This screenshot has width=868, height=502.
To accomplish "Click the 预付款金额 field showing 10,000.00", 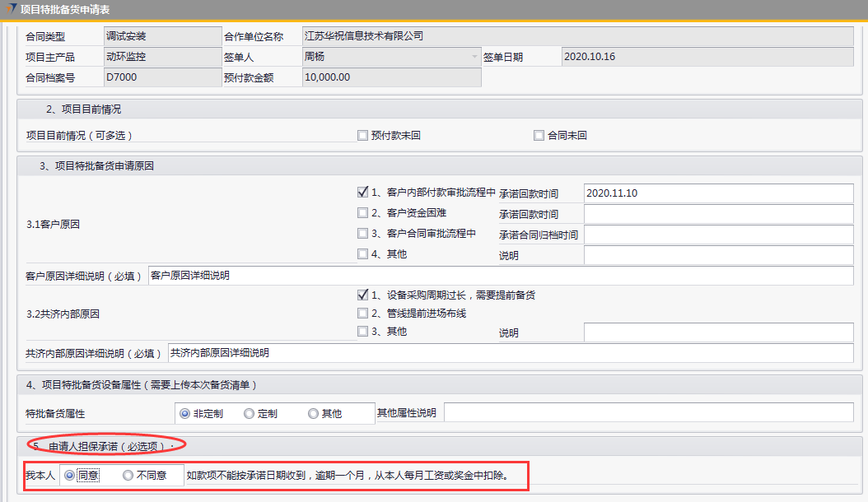I will [x=390, y=77].
